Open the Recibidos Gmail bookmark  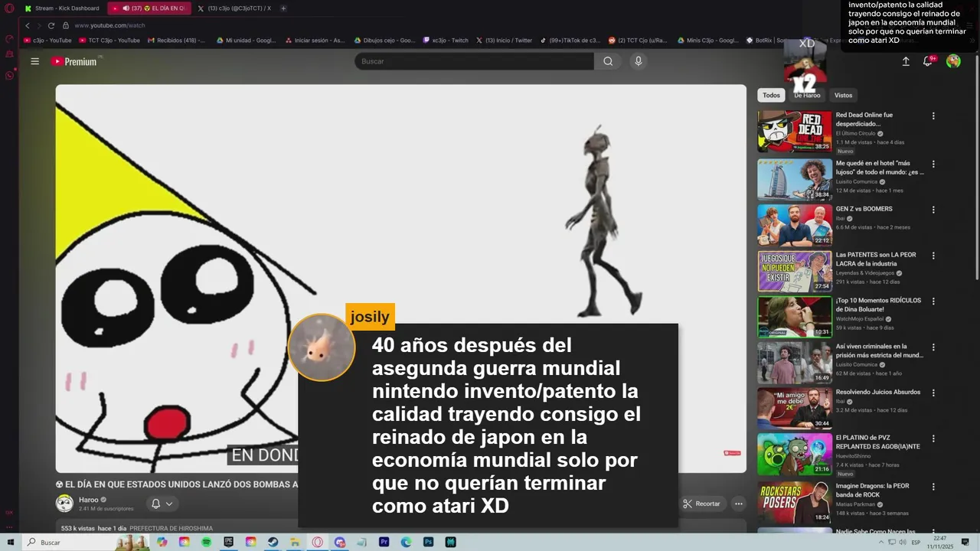pyautogui.click(x=175, y=41)
